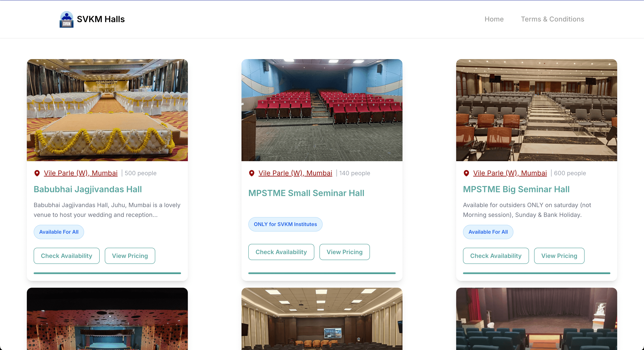The image size is (644, 350).
Task: Click the Babubhai Jagjivandas Hall title
Action: point(88,189)
